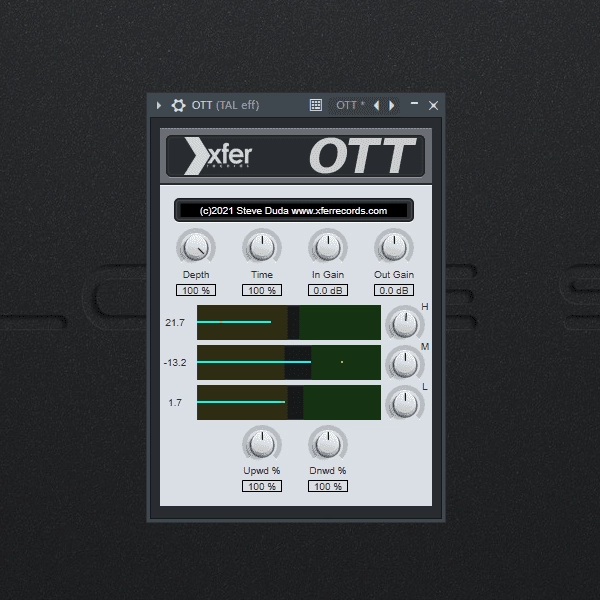Click the Time 100 % value box
This screenshot has width=600, height=600.
tap(262, 290)
